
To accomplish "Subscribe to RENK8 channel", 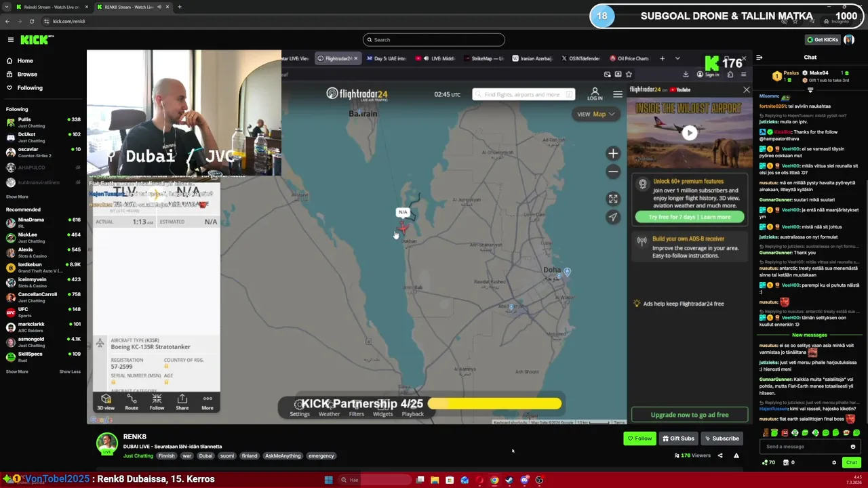I will 721,439.
